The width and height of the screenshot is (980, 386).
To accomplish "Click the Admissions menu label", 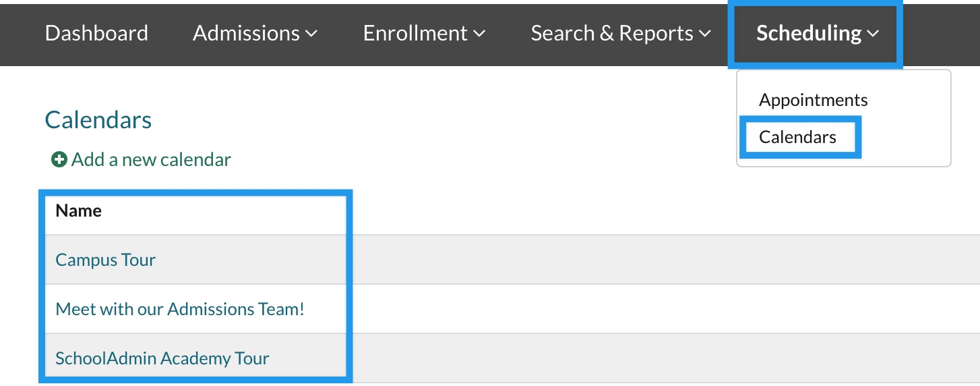I will pos(246,33).
